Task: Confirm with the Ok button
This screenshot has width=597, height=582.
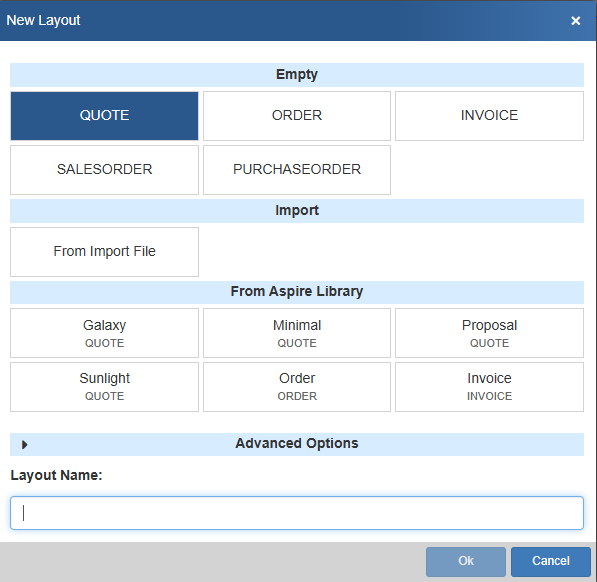Action: (466, 561)
